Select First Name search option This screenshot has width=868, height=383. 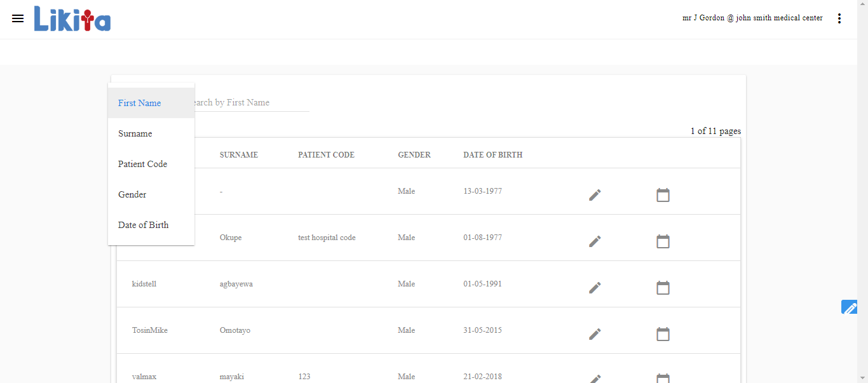coord(140,103)
